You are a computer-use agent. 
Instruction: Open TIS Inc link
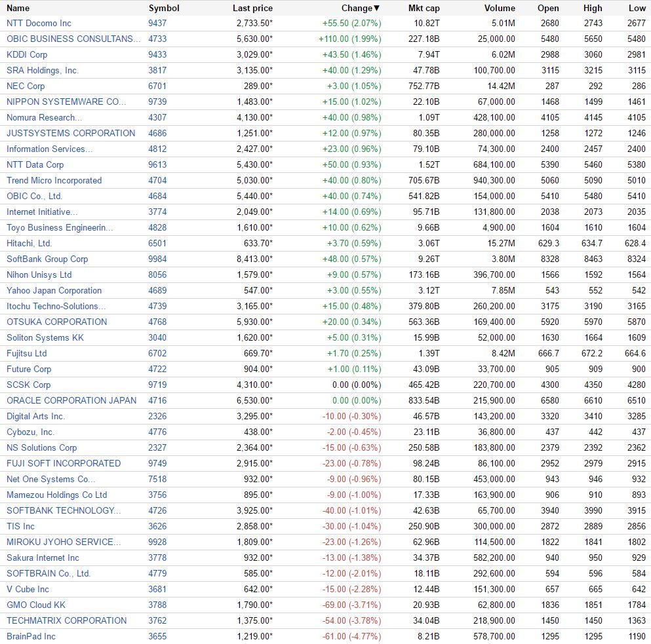(x=21, y=527)
